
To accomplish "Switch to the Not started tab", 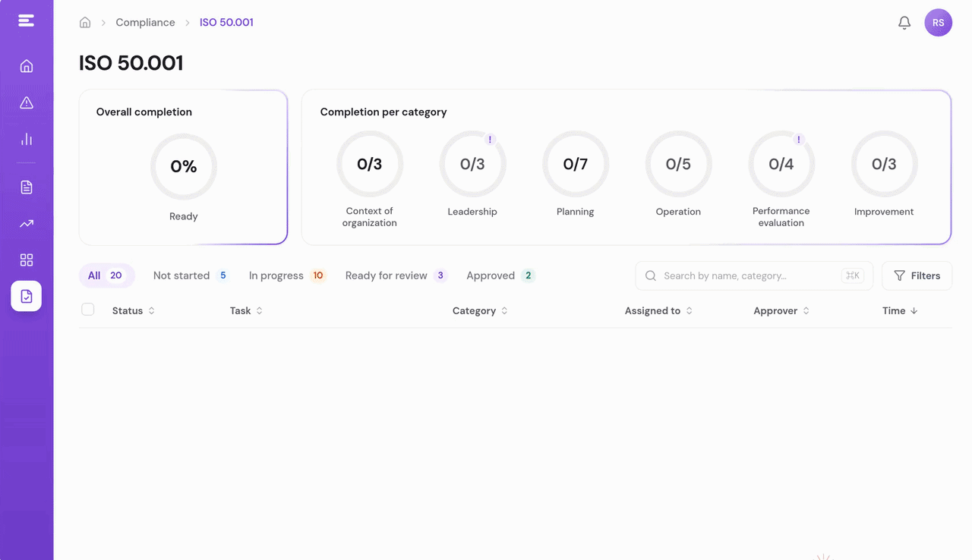I will click(x=191, y=275).
